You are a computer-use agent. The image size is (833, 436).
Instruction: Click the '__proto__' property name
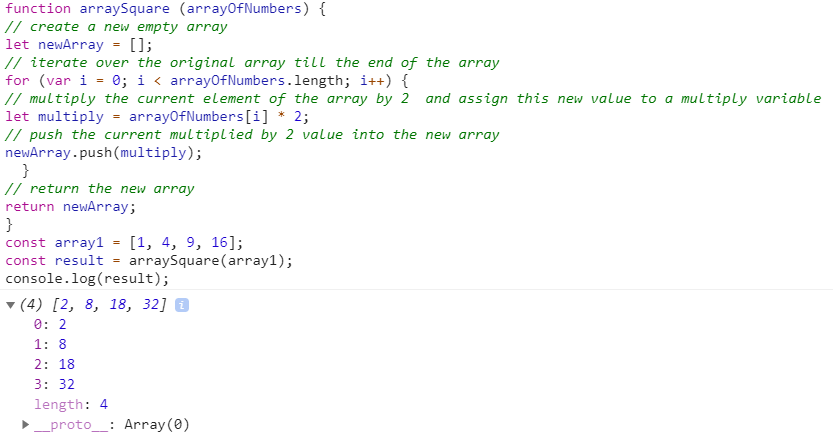71,424
